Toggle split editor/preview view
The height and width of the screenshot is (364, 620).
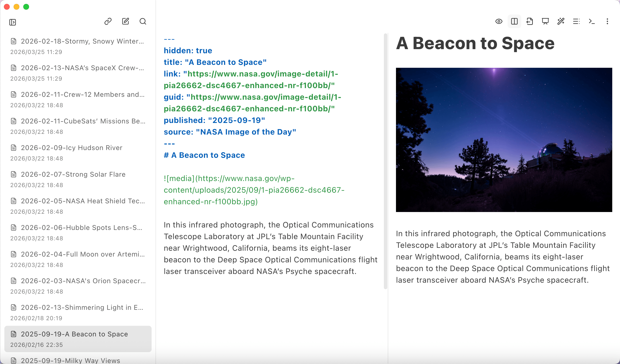pyautogui.click(x=514, y=21)
